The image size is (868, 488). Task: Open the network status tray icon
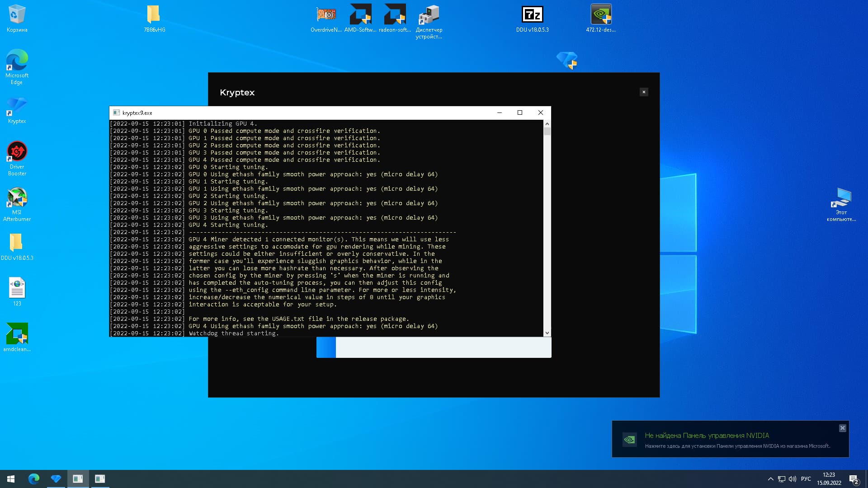click(781, 479)
